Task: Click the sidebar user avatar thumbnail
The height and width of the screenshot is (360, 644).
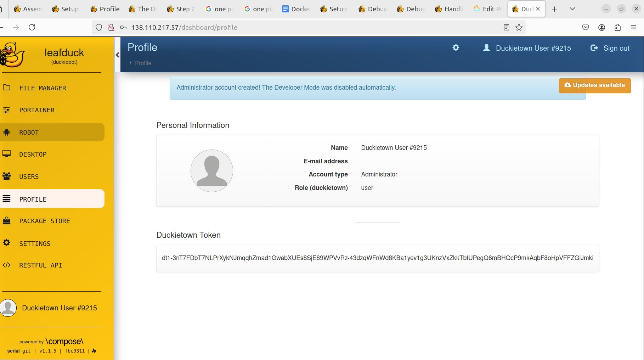Action: point(8,308)
